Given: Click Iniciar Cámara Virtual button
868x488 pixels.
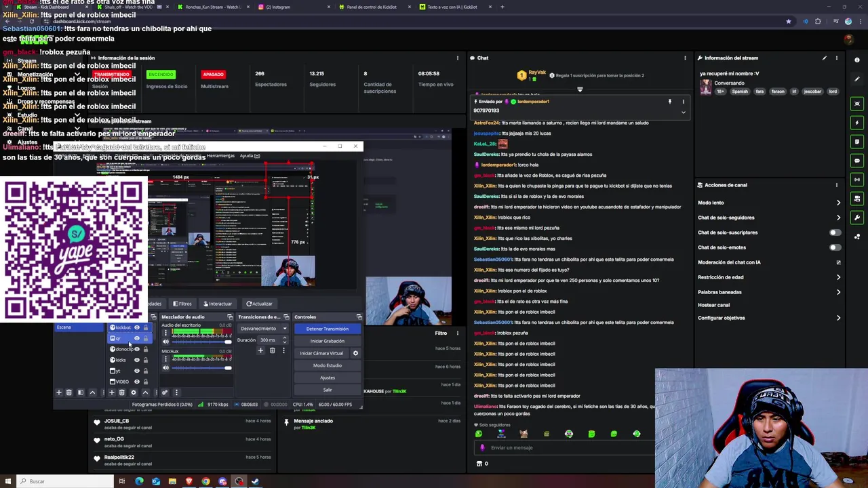Looking at the screenshot, I should (x=321, y=353).
